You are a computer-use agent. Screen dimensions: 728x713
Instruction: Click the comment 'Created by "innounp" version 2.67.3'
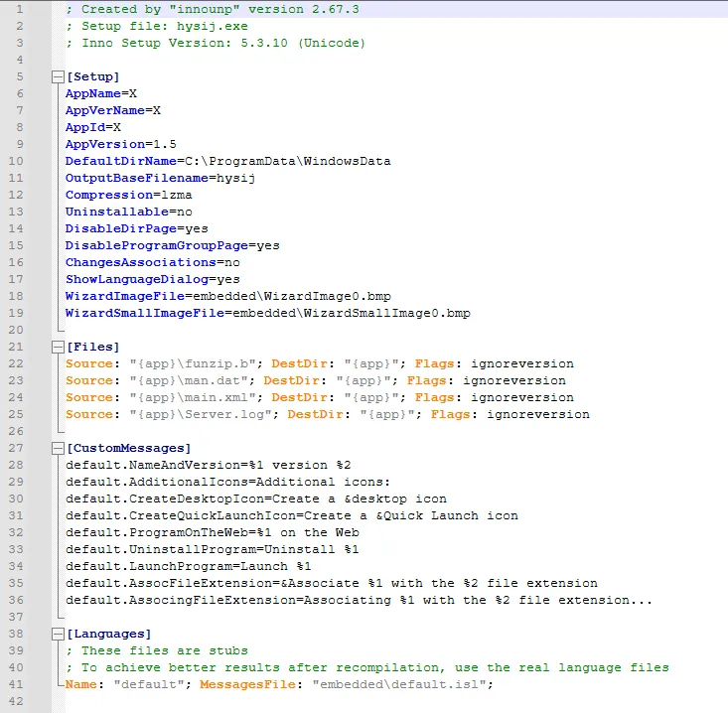coord(213,9)
